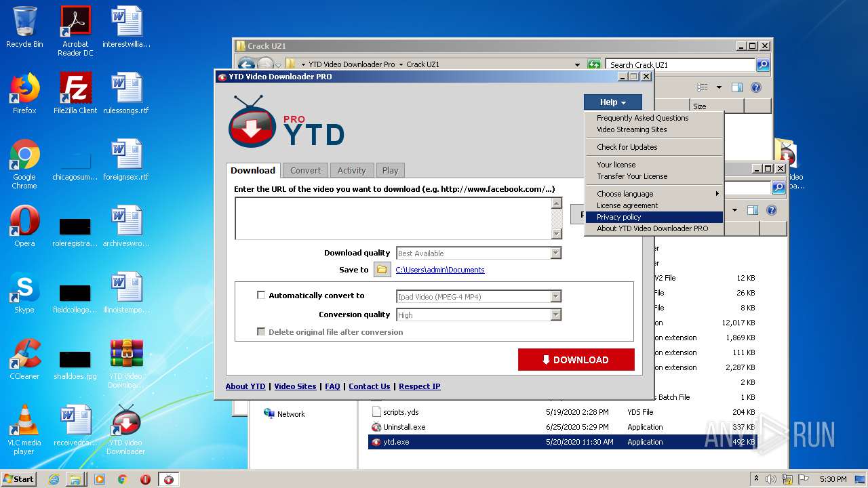Screen dimensions: 868x488
Task: Select Frequently Asked Questions menu item
Action: [x=655, y=118]
